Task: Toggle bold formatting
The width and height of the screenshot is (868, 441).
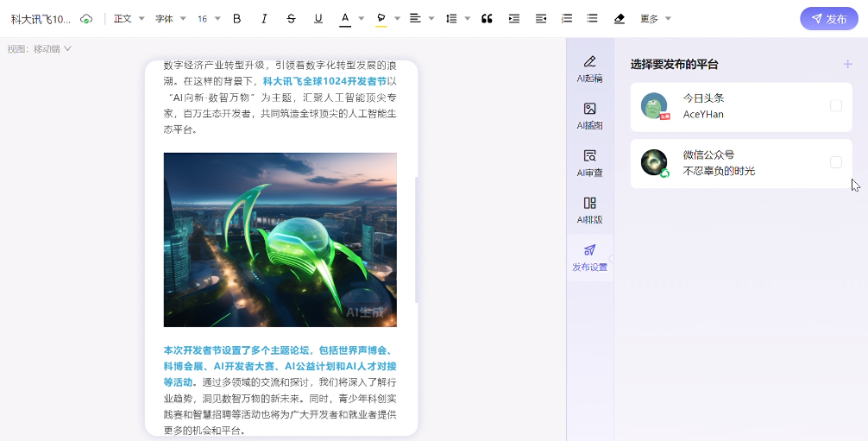Action: coord(237,19)
